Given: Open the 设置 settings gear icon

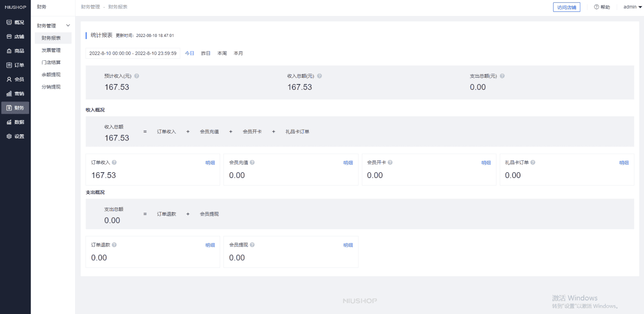Looking at the screenshot, I should point(9,136).
